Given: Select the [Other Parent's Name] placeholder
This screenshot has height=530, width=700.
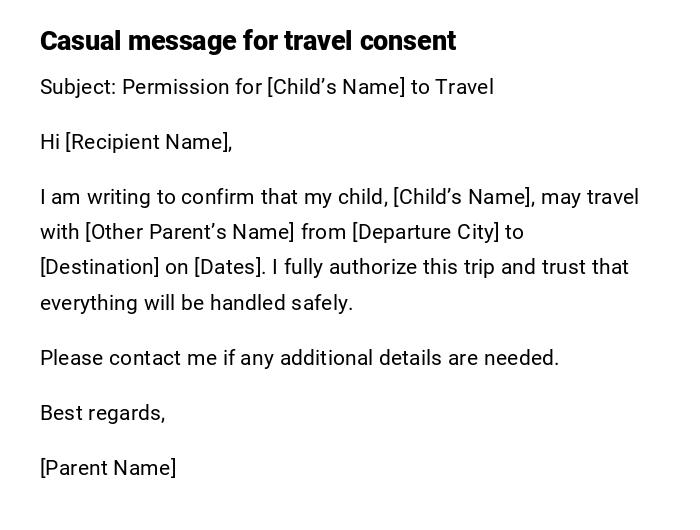Looking at the screenshot, I should click(190, 232).
